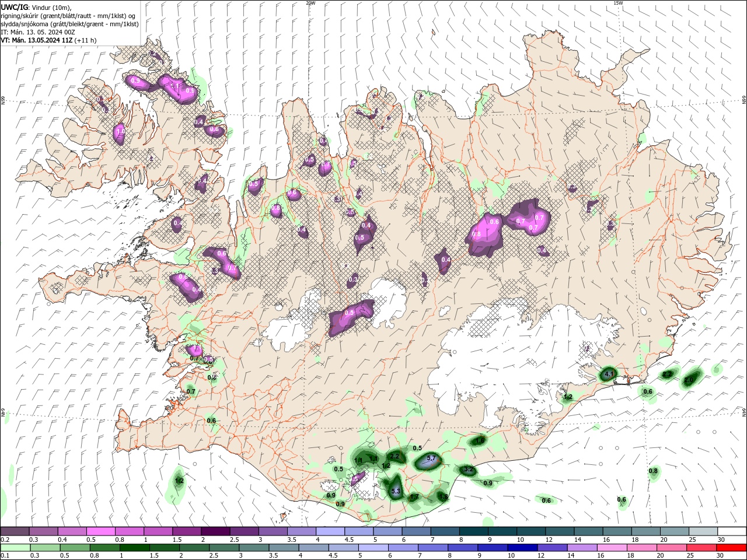Select the 5.3 rainfall value near the southern glacier
Image resolution: width=747 pixels, height=560 pixels.
click(396, 491)
